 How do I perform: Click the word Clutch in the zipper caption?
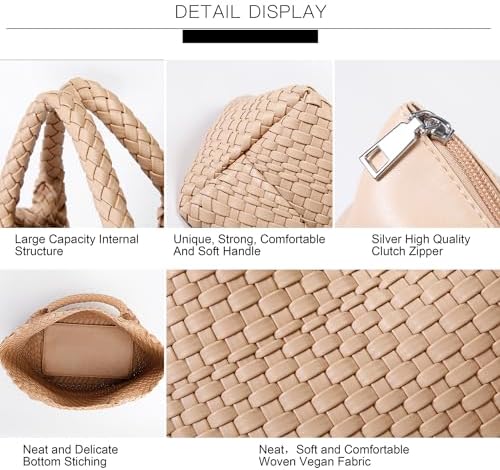click(x=387, y=251)
